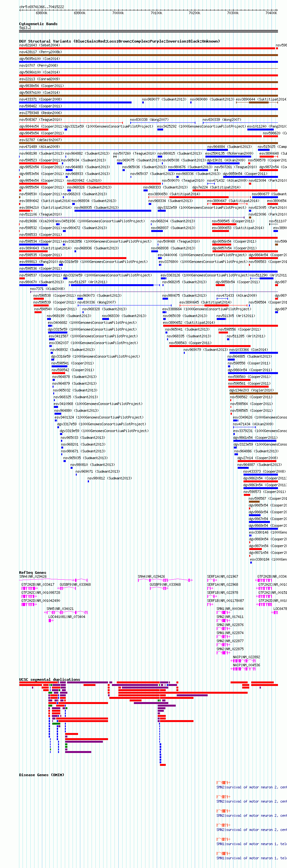This screenshot has height=868, width=287.
Task: Select transcript SERF1A|NM_021967
Action: tap(223, 576)
